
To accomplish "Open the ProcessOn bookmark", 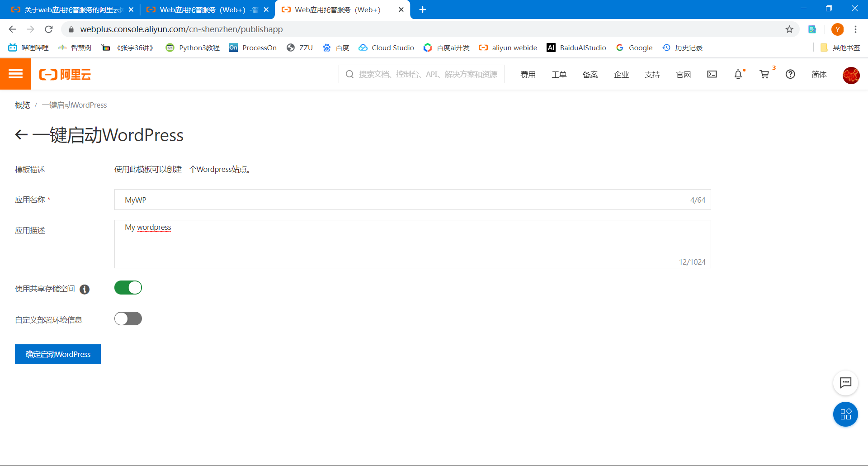I will 253,48.
